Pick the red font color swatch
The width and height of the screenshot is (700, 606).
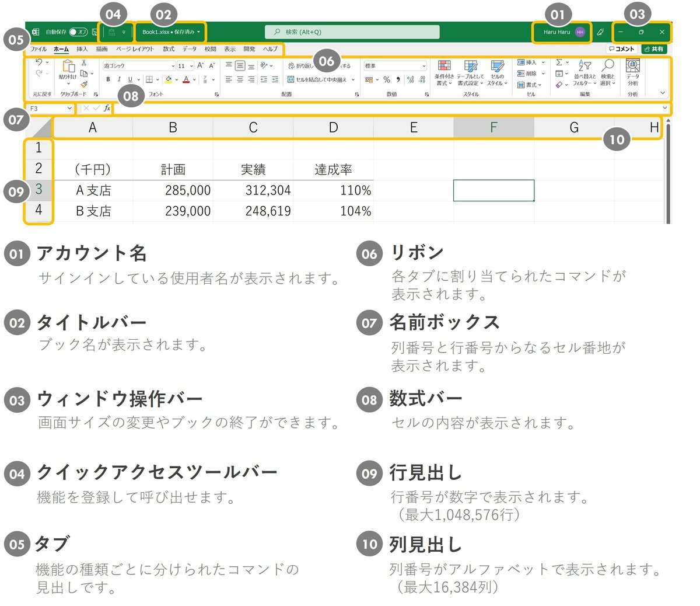[186, 82]
